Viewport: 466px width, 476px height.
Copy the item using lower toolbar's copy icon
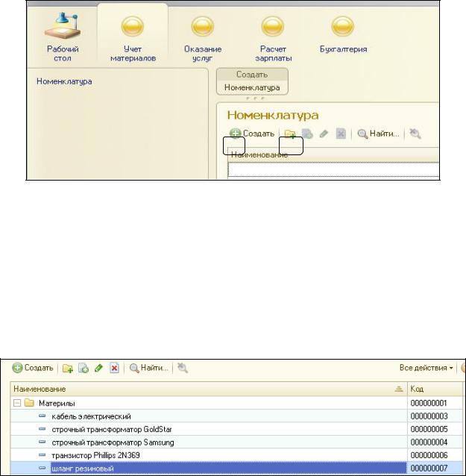(84, 368)
